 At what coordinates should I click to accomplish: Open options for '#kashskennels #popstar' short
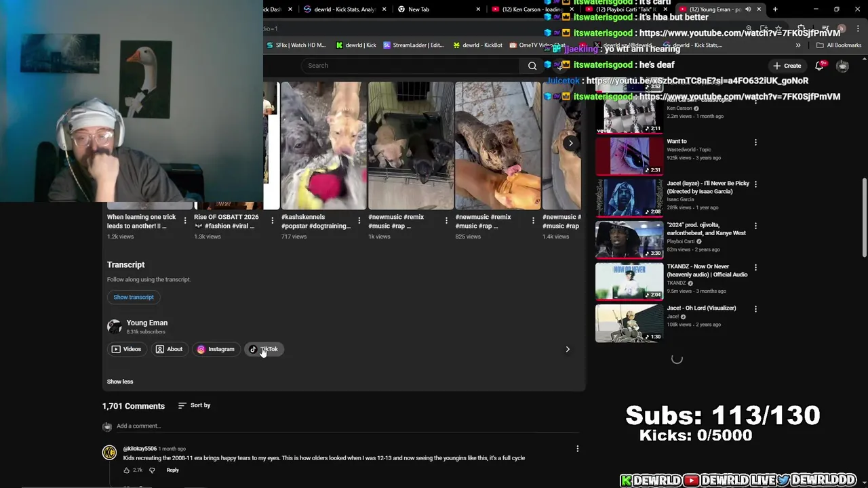point(359,221)
